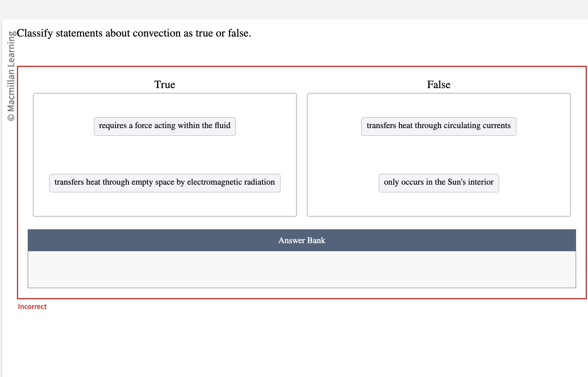The image size is (588, 377).
Task: Click the empty Answer Bank area
Action: pos(302,269)
